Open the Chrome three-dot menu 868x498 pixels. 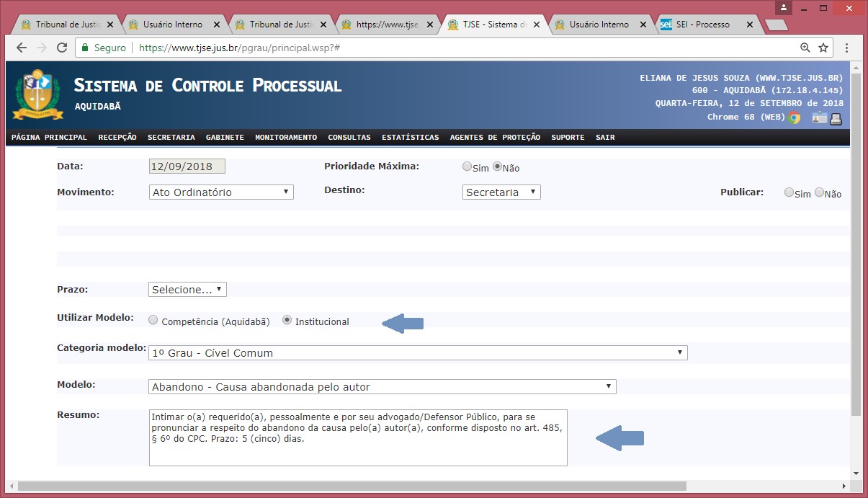(846, 48)
